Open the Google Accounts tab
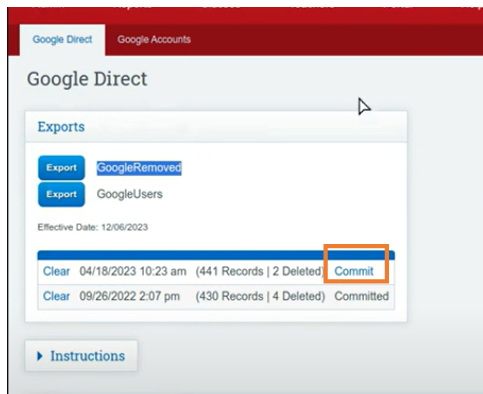Screen dimensions: 483x394 click(x=154, y=39)
